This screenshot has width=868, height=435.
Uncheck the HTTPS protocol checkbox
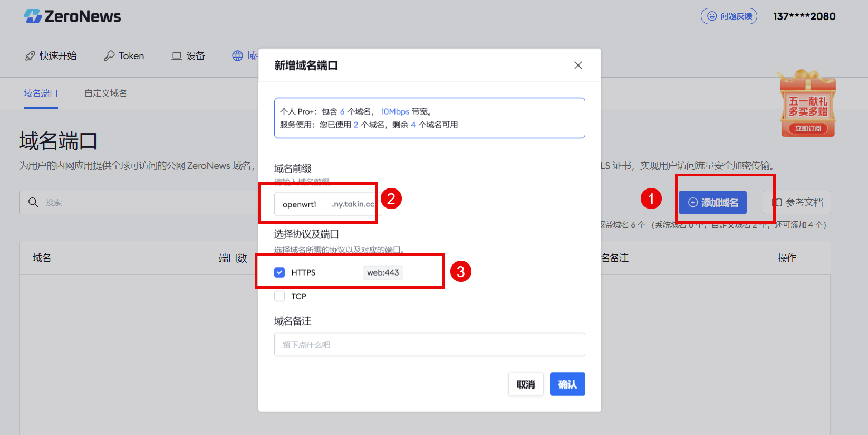(x=279, y=272)
